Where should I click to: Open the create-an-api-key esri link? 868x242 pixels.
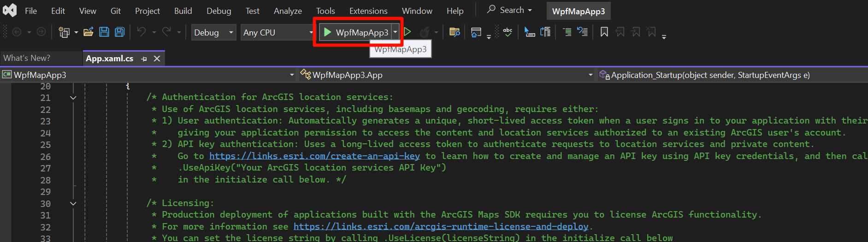314,156
